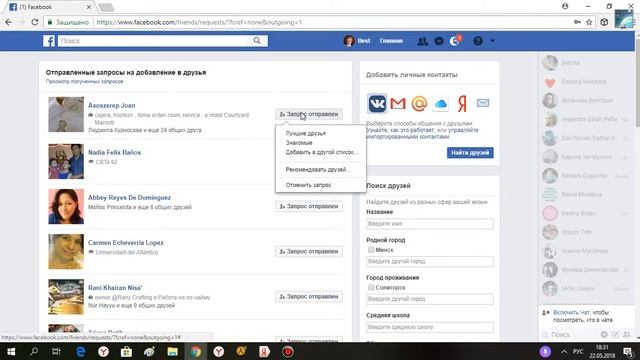Launch Microsoft Edge from taskbar
The image size is (640, 360).
80,351
